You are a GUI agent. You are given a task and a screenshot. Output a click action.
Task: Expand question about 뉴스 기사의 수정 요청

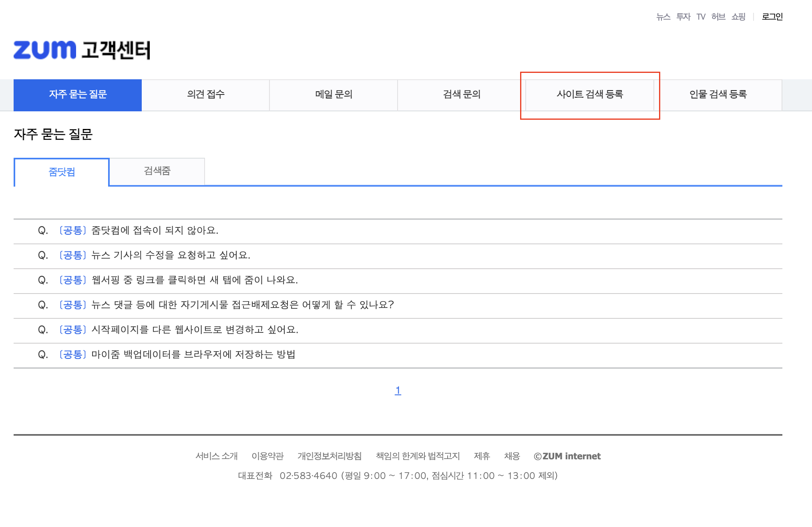click(171, 255)
